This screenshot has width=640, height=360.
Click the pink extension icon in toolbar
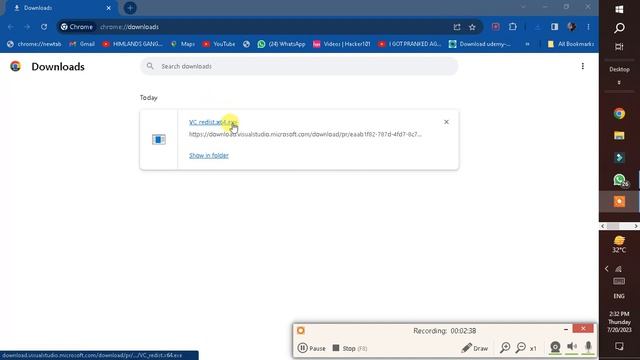click(496, 27)
